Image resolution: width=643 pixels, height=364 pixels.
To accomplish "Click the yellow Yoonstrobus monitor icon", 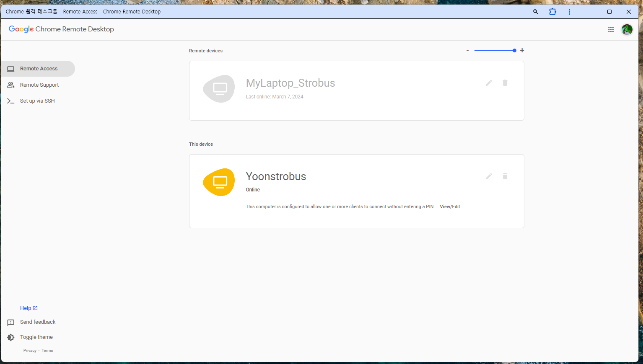I will pyautogui.click(x=219, y=182).
